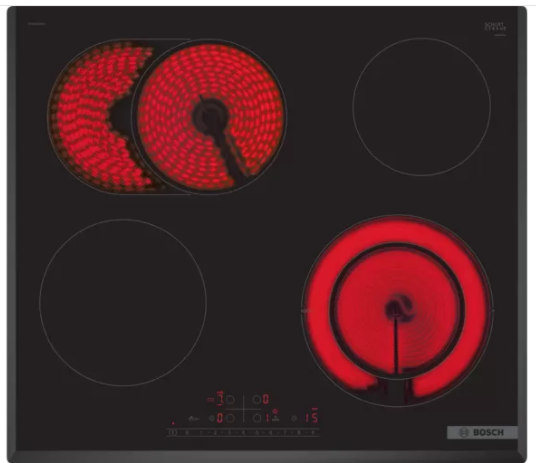Set heat level 5 on the slider
Image resolution: width=536 pixels, height=463 pixels.
pos(257,433)
